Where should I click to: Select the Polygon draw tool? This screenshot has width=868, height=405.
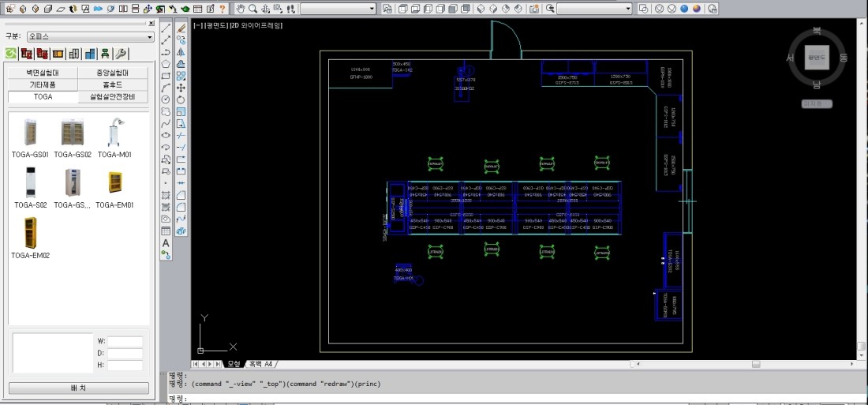(165, 64)
